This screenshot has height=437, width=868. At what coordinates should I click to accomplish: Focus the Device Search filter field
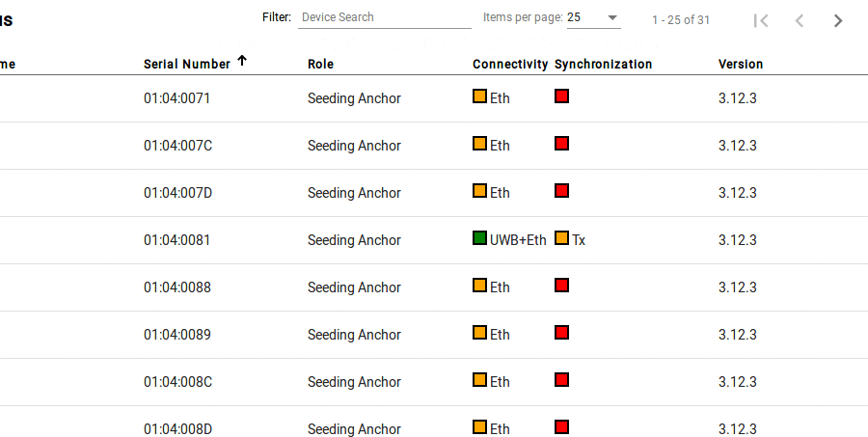[385, 17]
